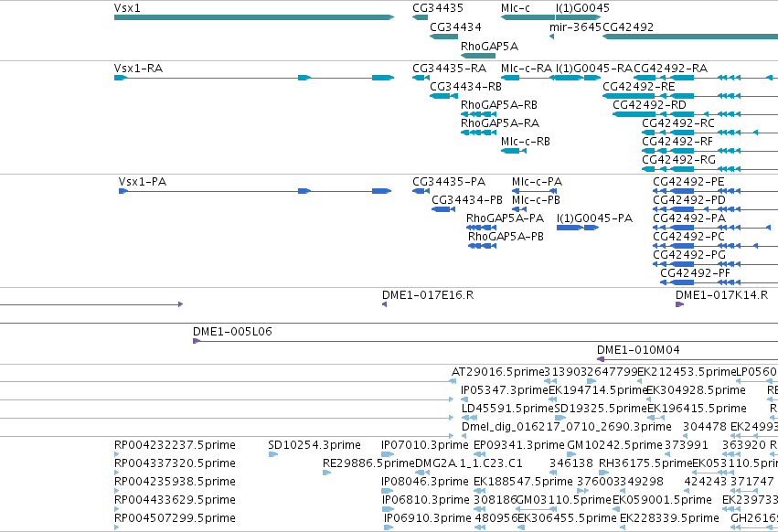This screenshot has width=778, height=532.
Task: Click RP004337320.5prime EST label
Action: coord(175,463)
